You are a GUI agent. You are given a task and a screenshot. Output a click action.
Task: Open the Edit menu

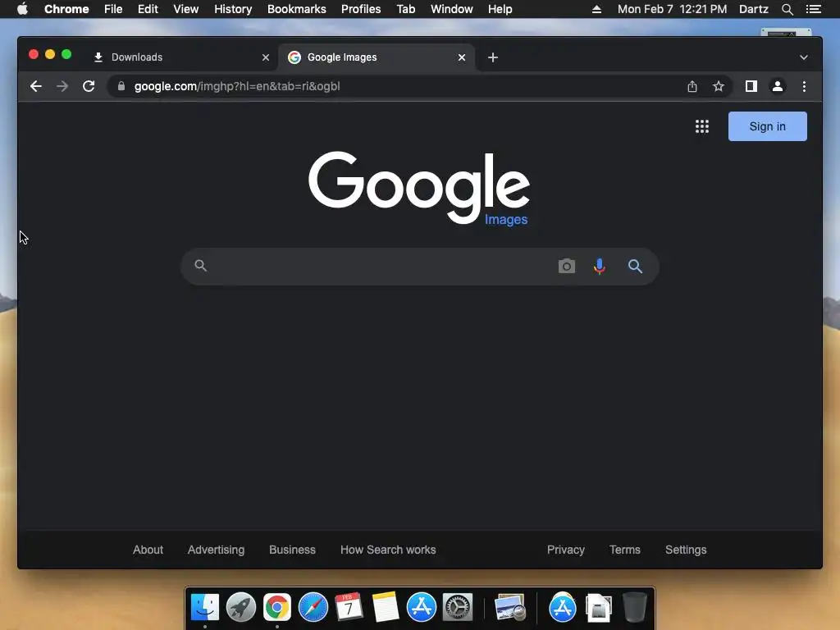point(148,9)
